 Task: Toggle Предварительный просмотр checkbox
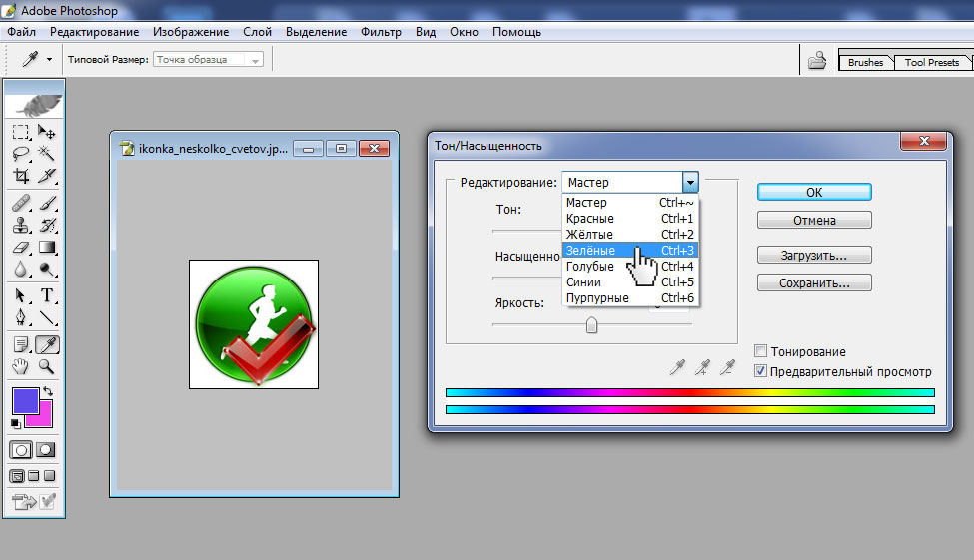click(760, 371)
